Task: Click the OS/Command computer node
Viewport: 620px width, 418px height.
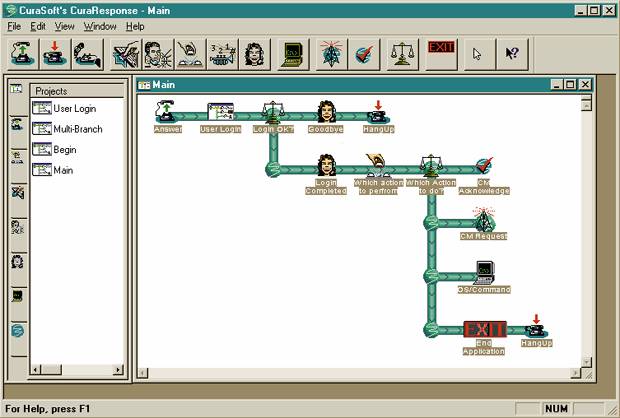Action: click(x=484, y=273)
